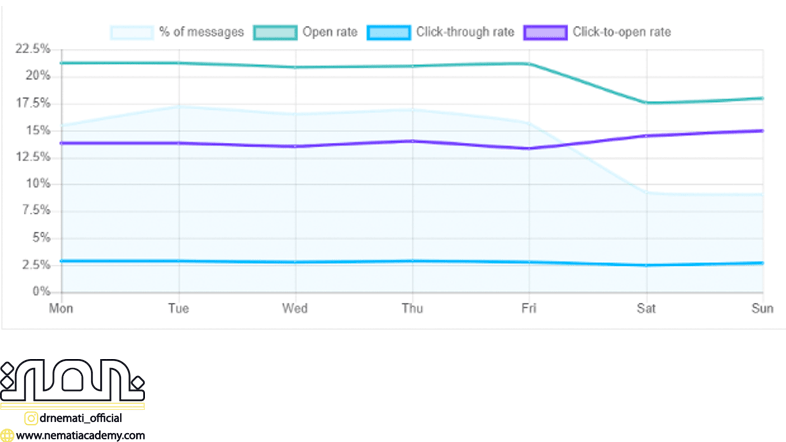The width and height of the screenshot is (786, 442).
Task: Open the www.nematiacademy.com link
Action: 80,435
